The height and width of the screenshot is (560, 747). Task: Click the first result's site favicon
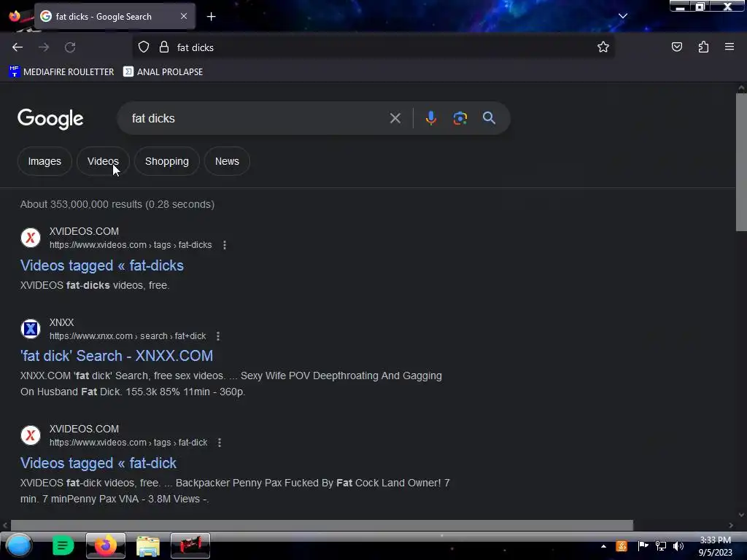31,237
